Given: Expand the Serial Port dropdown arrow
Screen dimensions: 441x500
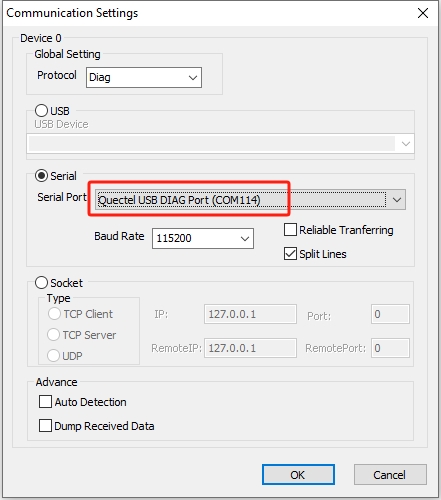Looking at the screenshot, I should click(x=397, y=200).
